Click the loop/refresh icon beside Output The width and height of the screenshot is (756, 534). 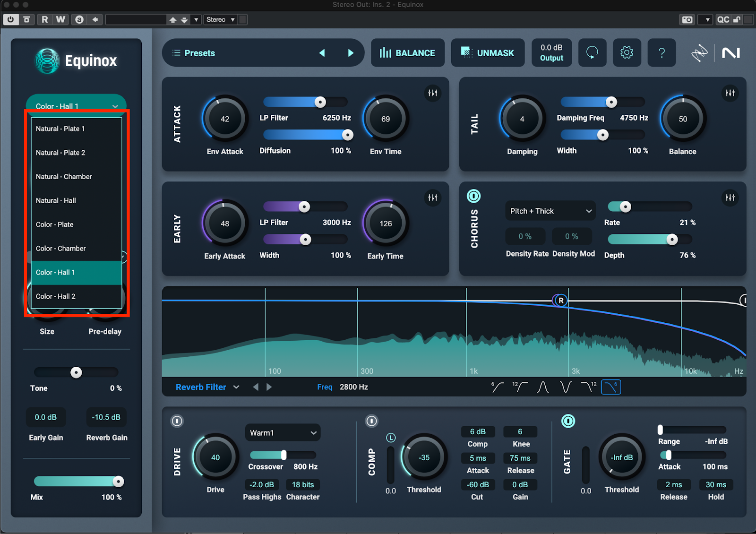[592, 52]
